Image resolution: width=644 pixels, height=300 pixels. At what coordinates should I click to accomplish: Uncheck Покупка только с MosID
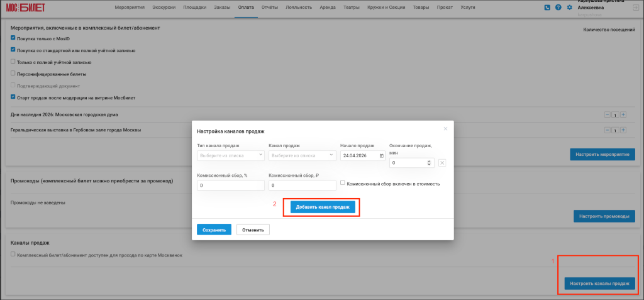click(x=13, y=38)
